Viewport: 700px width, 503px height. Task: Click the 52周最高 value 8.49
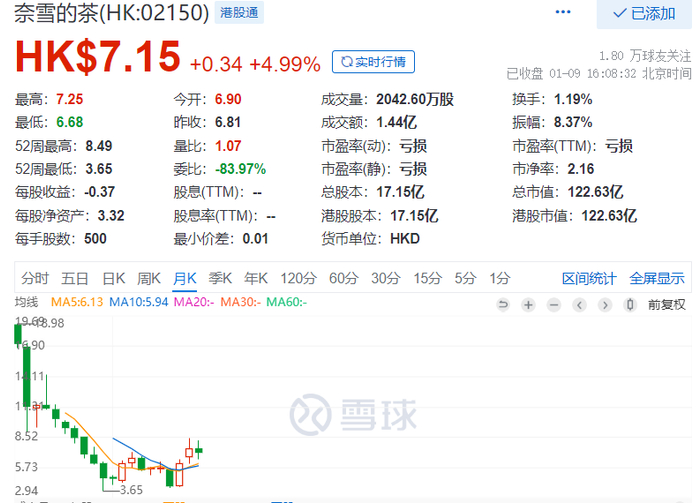pyautogui.click(x=99, y=146)
